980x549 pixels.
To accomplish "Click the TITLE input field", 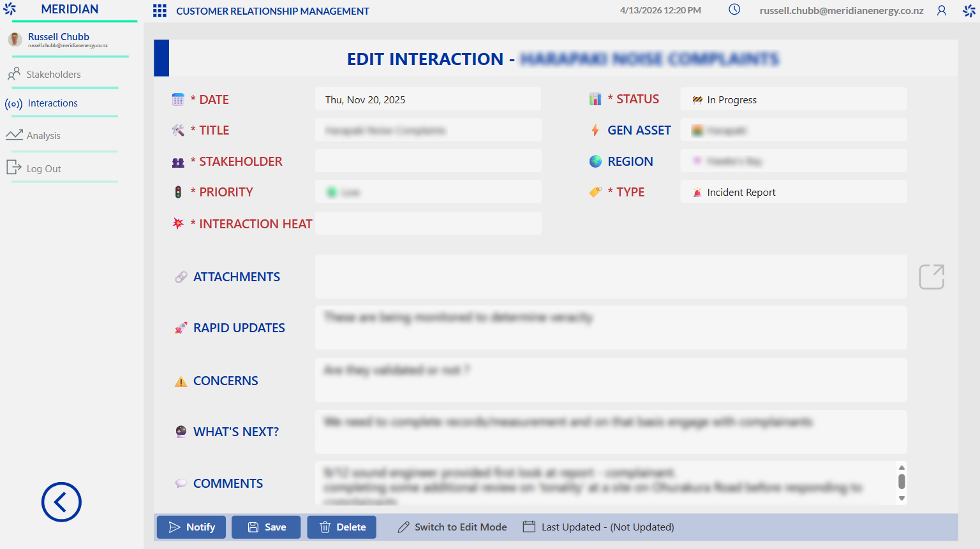I will pos(428,130).
